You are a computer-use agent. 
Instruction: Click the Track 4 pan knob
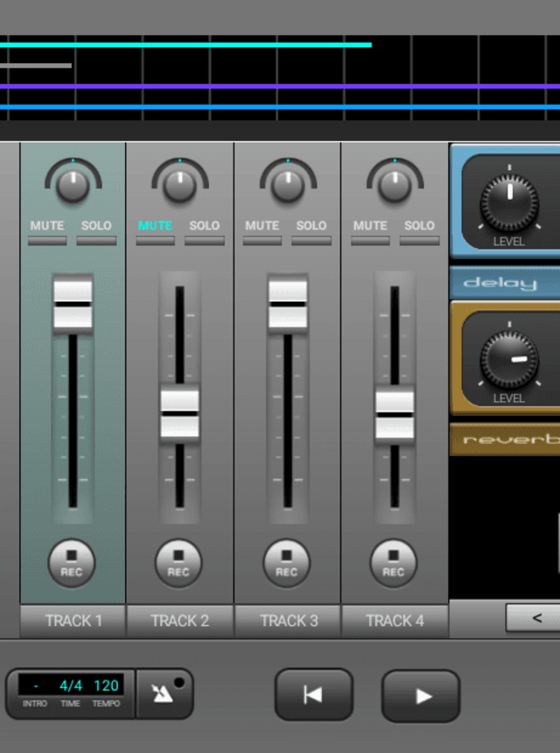coord(394,184)
